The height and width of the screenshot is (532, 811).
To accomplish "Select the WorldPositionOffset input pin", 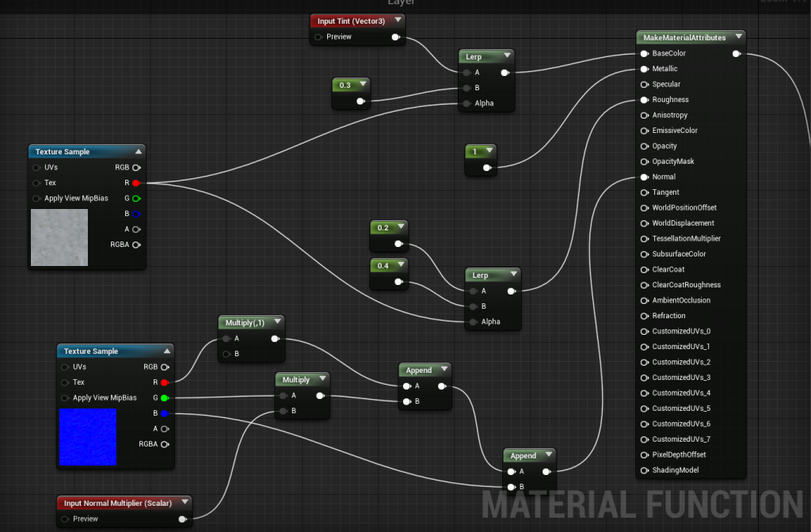I will point(645,208).
